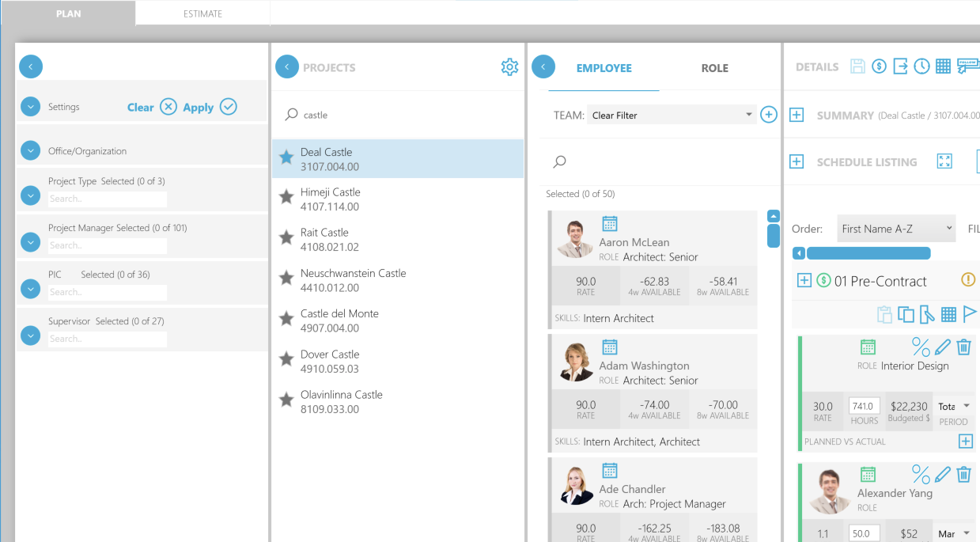Click the Project Manager search field

(107, 245)
